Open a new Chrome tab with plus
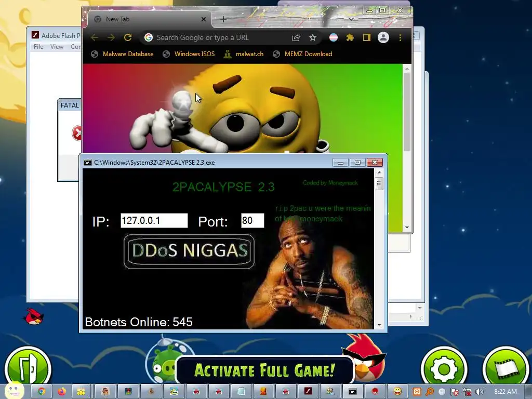 coord(223,19)
